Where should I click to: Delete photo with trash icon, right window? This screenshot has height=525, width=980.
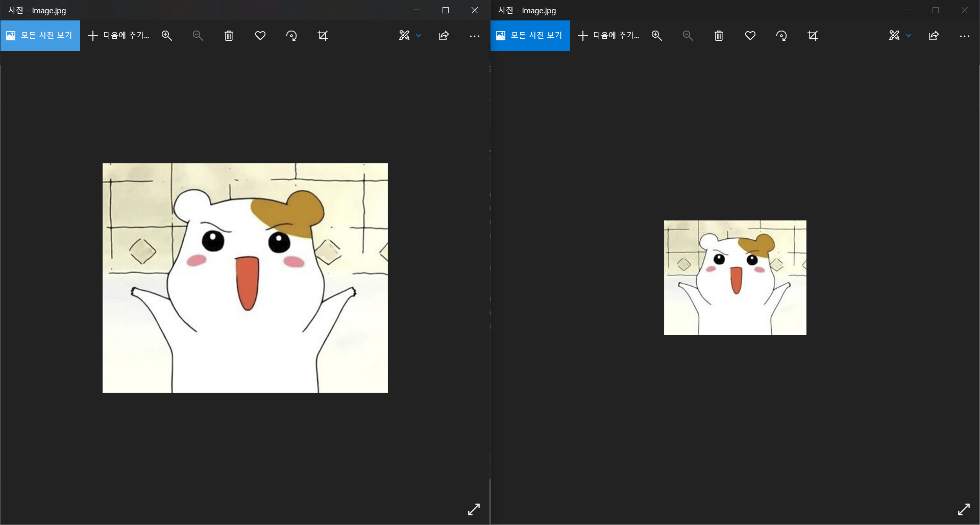719,36
